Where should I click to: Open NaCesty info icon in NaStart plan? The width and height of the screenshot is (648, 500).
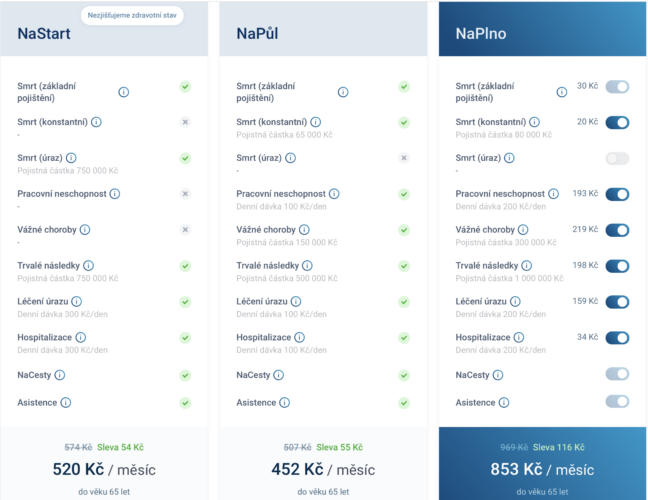coord(60,375)
